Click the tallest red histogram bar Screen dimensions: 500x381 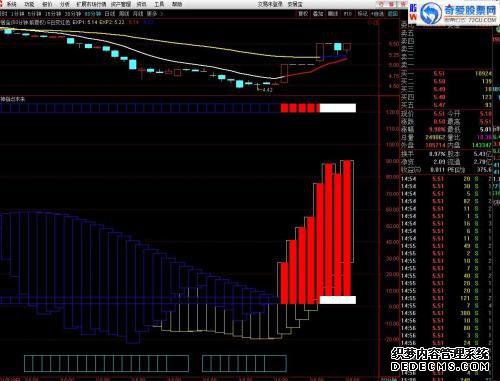(347, 228)
